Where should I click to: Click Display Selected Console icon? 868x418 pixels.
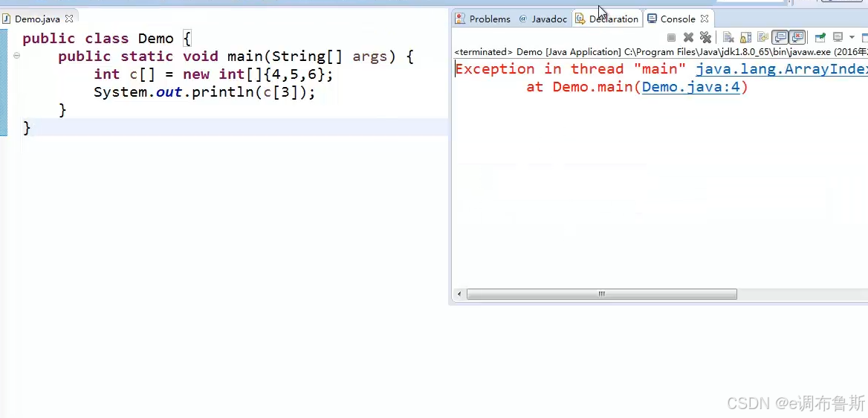click(838, 37)
